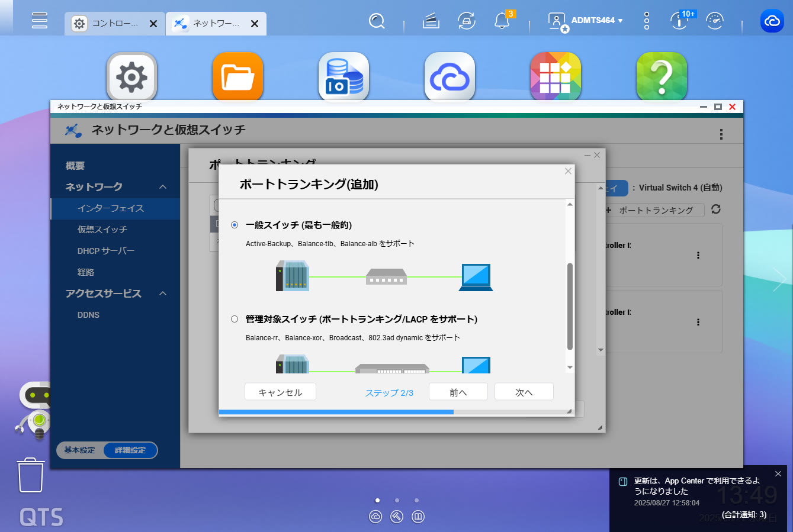Select the Managed Switch LACP radio option
This screenshot has width=793, height=532.
(235, 319)
